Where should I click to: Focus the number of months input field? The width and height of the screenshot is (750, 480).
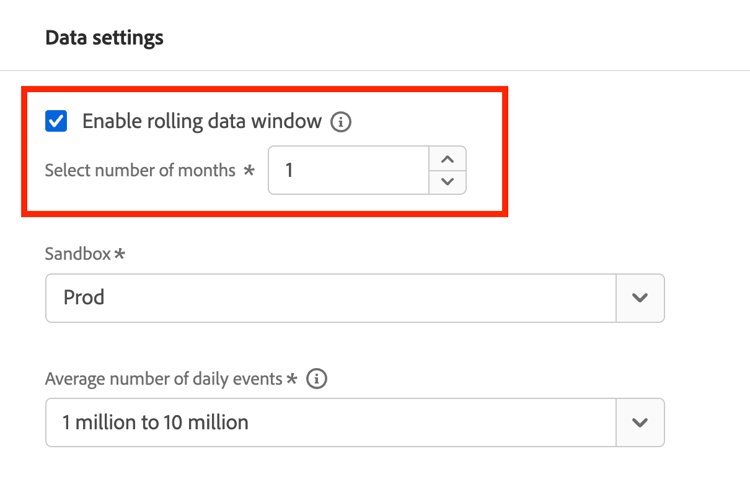pyautogui.click(x=348, y=170)
